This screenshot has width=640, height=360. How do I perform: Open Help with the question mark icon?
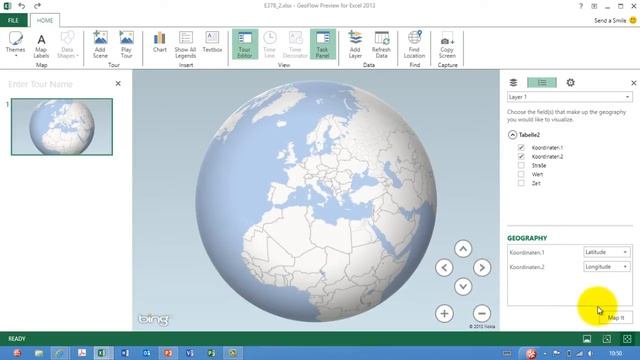pyautogui.click(x=581, y=6)
